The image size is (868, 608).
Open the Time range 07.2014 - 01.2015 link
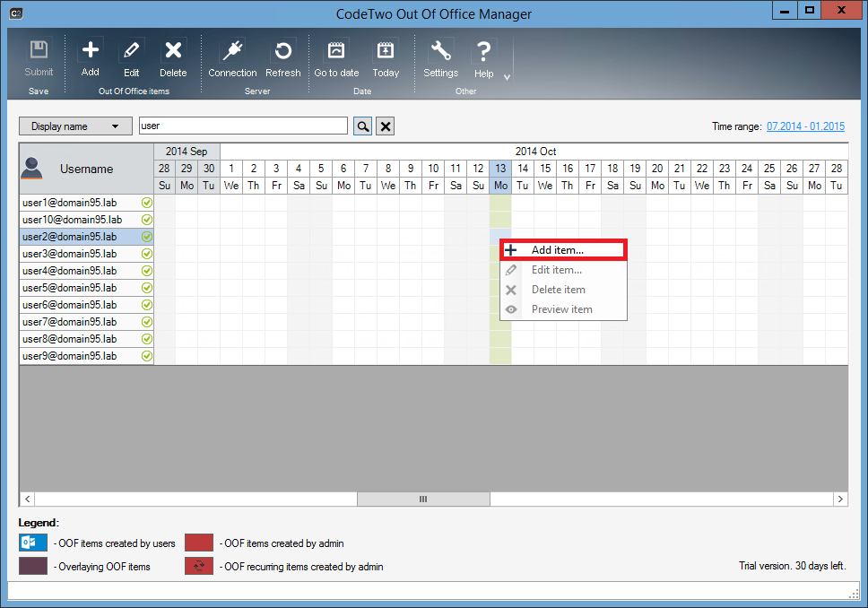click(805, 126)
